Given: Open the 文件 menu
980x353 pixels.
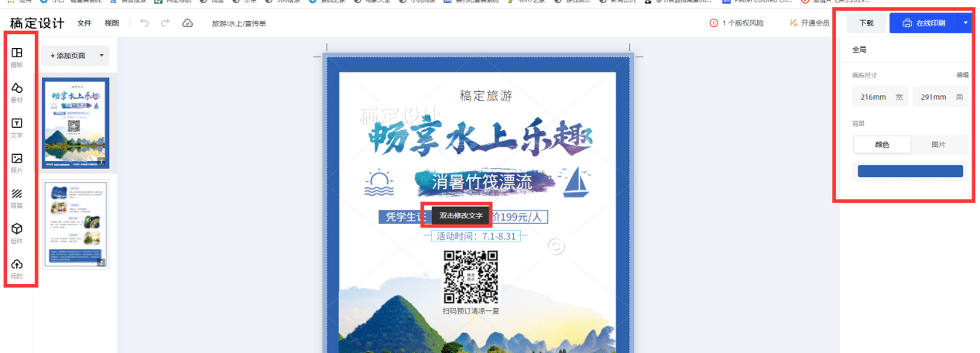Looking at the screenshot, I should (84, 23).
